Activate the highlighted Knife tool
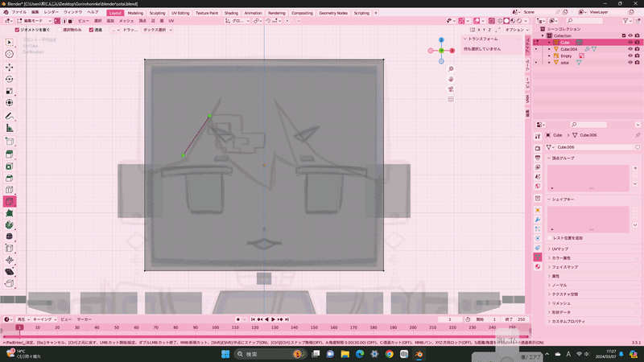Screen dimensions: 644x362 10,202
